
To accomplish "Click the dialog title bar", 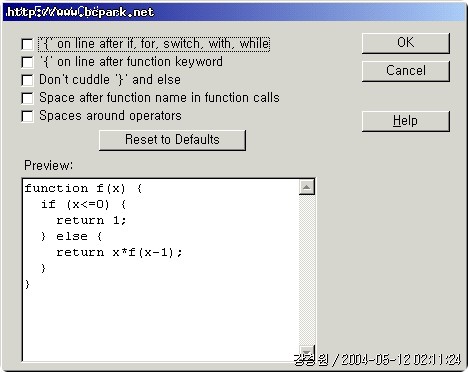I will pos(234,12).
